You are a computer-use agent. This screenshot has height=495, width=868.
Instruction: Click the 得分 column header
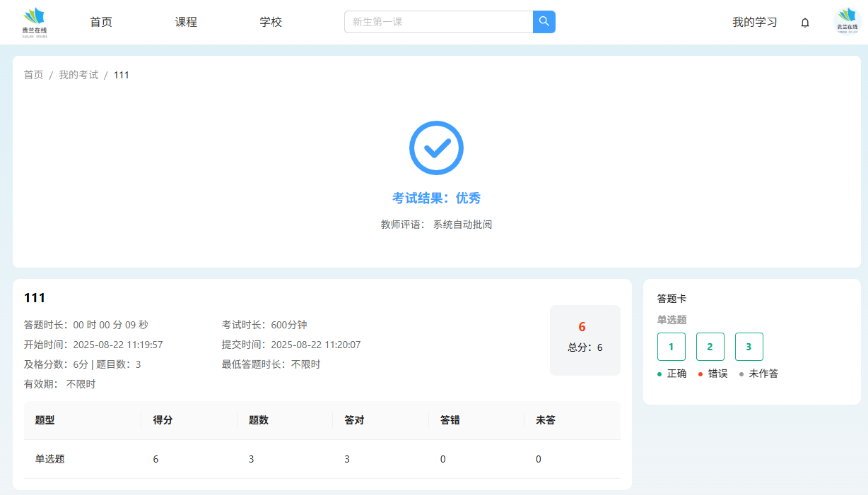(x=163, y=420)
